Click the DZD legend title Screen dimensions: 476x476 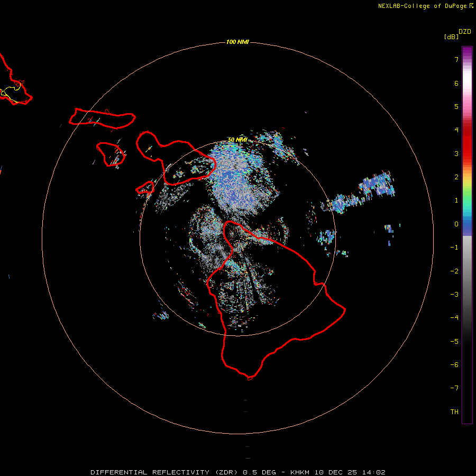point(465,32)
